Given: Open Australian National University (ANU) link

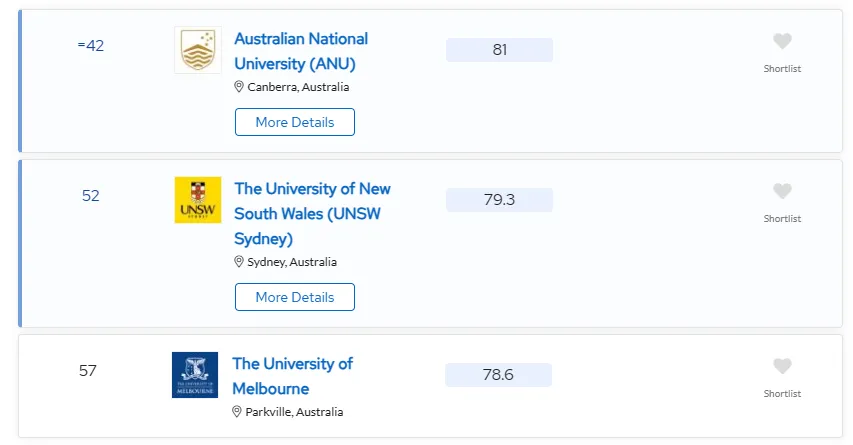Looking at the screenshot, I should 301,51.
